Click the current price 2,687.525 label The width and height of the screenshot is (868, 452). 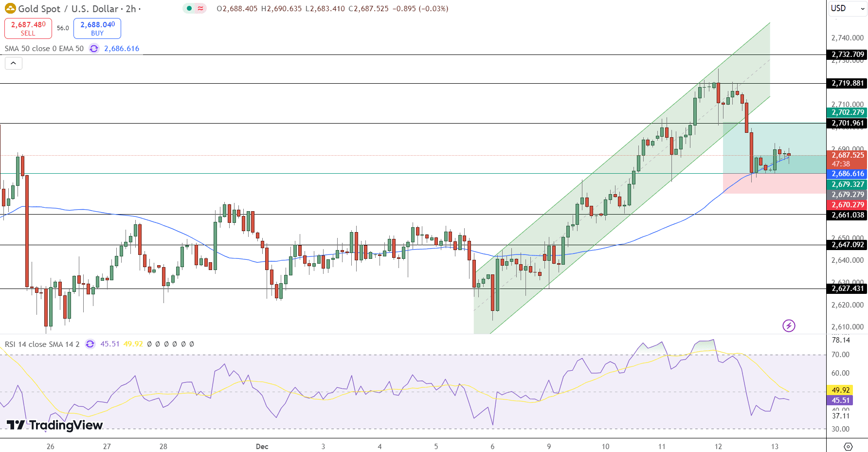[848, 155]
